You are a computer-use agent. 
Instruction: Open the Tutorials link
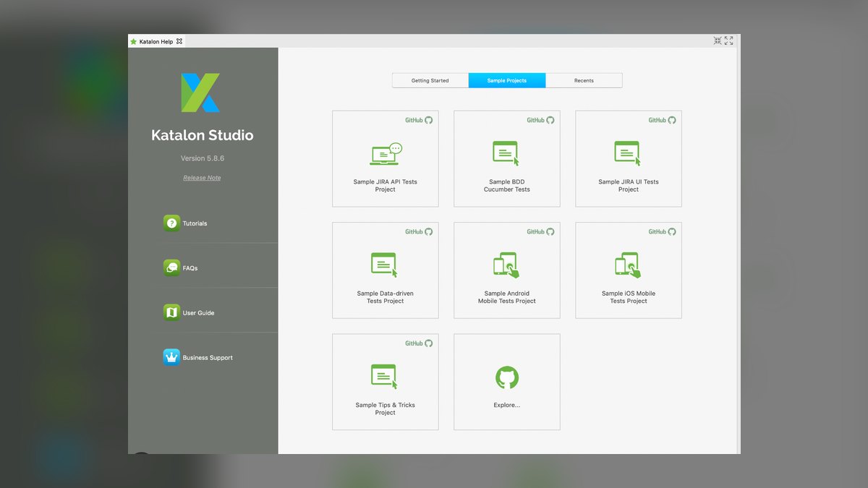point(195,223)
